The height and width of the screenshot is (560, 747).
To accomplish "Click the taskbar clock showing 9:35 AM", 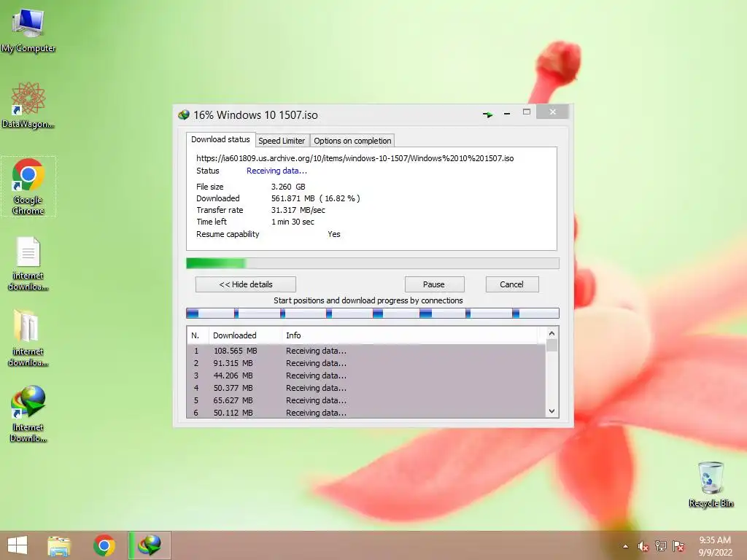I will [715, 545].
